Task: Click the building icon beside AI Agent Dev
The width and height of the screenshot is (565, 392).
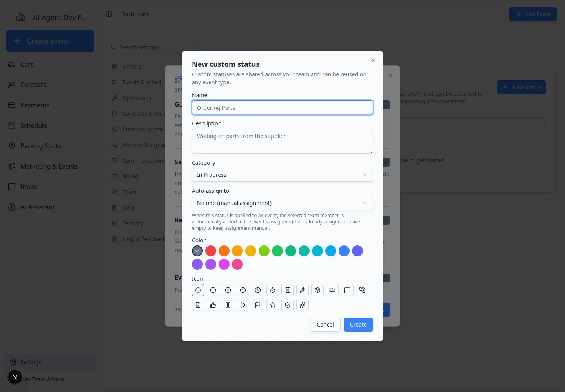Action: pyautogui.click(x=20, y=17)
